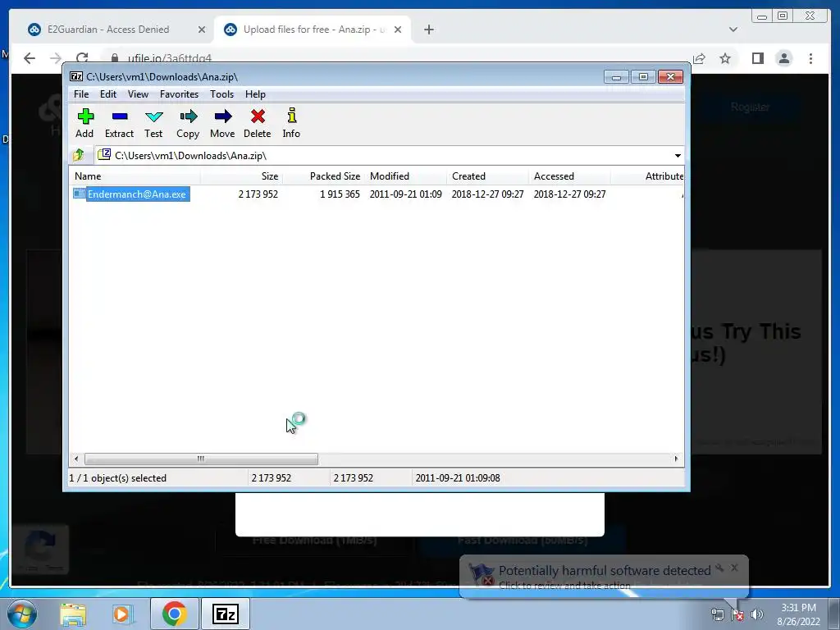This screenshot has width=840, height=630.
Task: Click the Add toolbar icon in 7-Zip
Action: pyautogui.click(x=85, y=123)
